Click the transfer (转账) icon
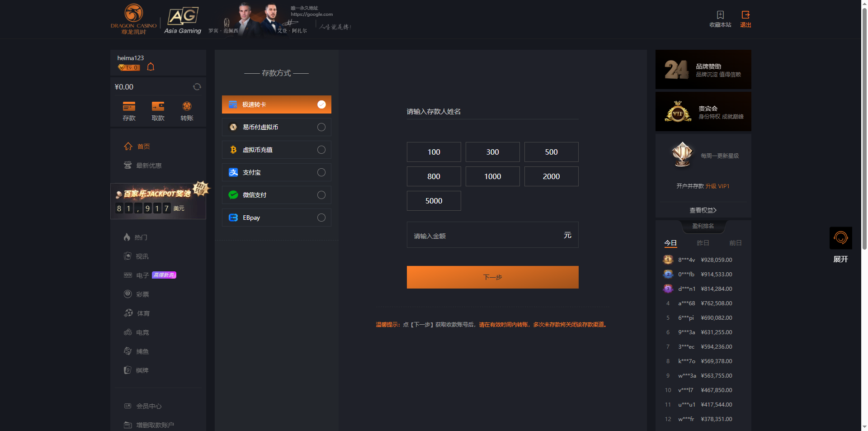 (187, 107)
